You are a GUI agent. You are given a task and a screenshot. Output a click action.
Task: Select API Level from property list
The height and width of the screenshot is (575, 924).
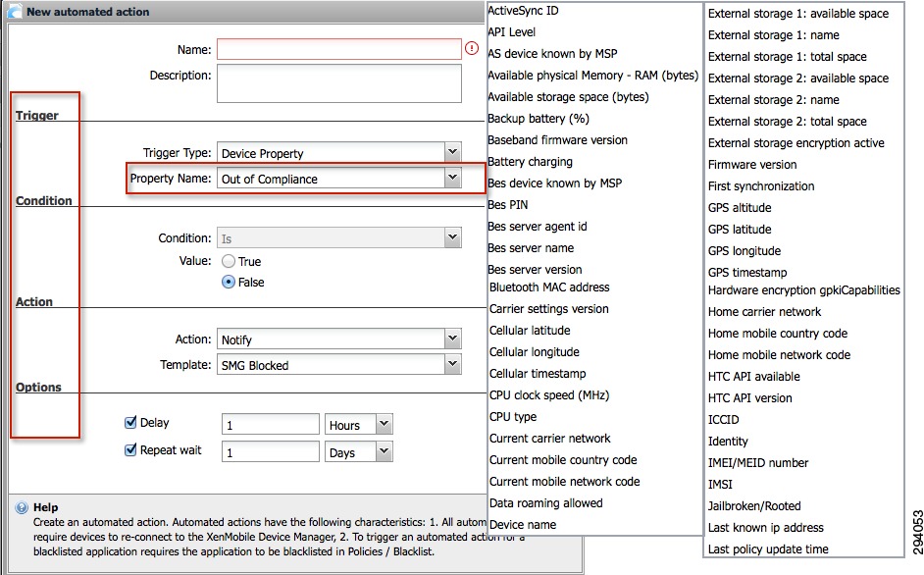(511, 31)
